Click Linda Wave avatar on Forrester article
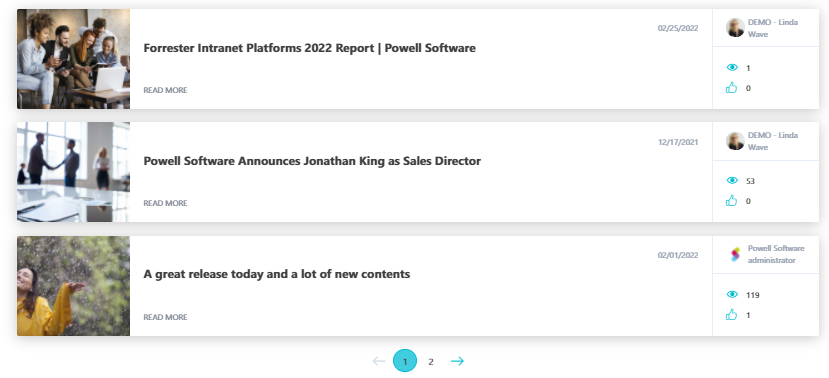The height and width of the screenshot is (378, 829). tap(735, 27)
